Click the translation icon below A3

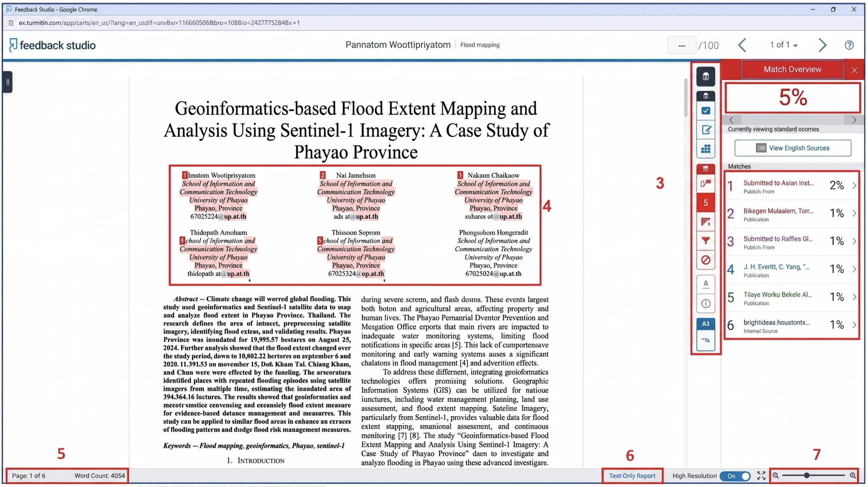(x=705, y=340)
